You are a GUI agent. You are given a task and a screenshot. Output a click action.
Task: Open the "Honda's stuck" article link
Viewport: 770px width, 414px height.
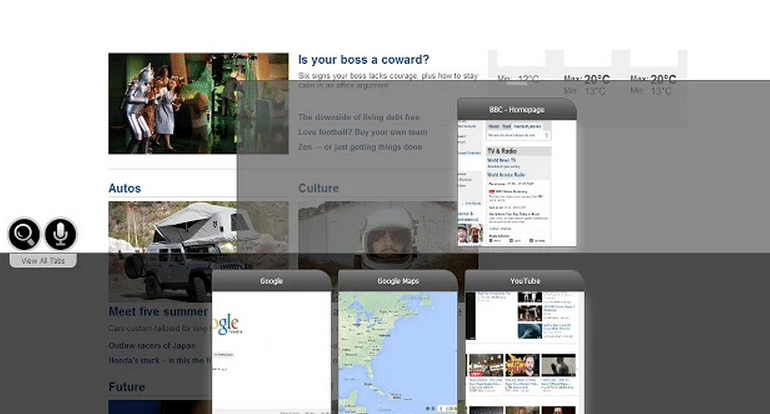[x=160, y=360]
